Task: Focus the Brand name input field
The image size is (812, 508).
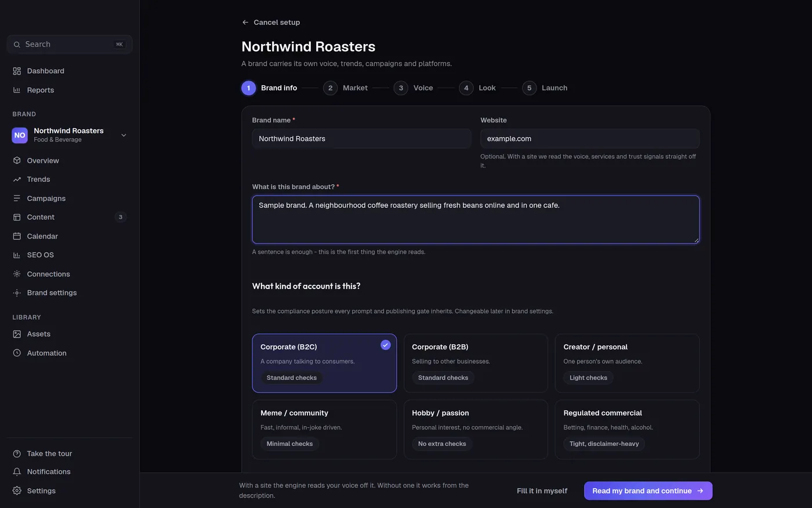Action: coord(361,139)
